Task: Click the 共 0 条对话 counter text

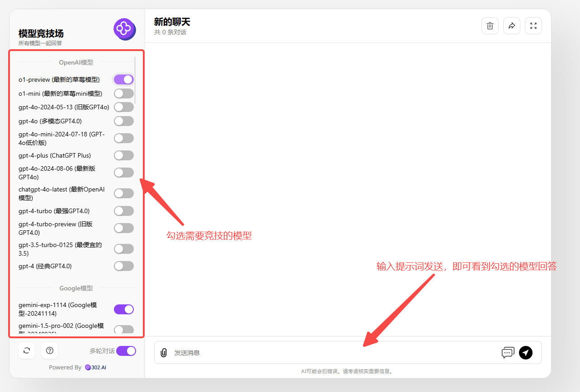Action: [x=170, y=33]
